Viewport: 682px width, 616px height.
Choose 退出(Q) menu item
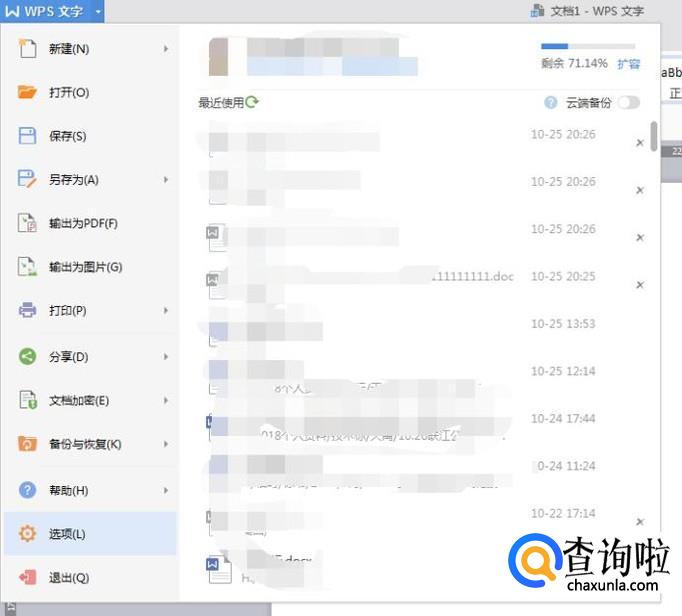(x=90, y=577)
